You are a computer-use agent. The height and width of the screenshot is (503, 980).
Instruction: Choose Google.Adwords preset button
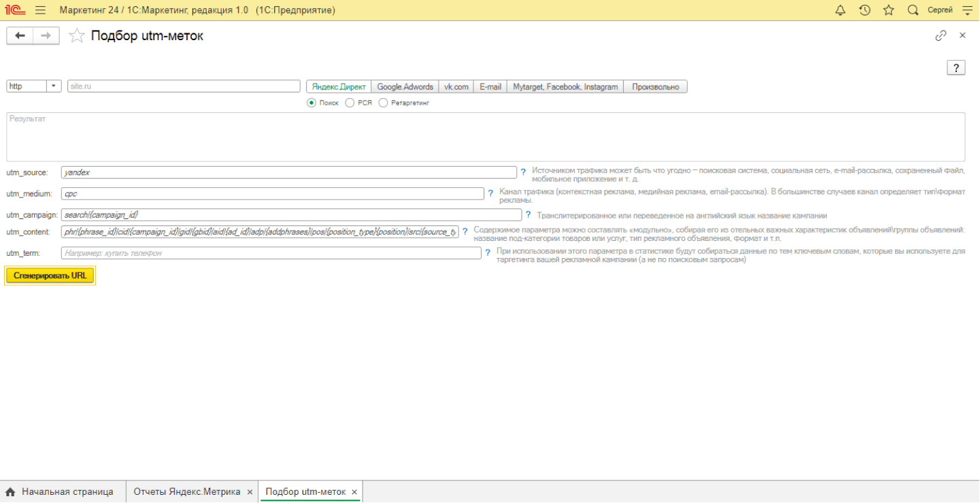tap(405, 86)
